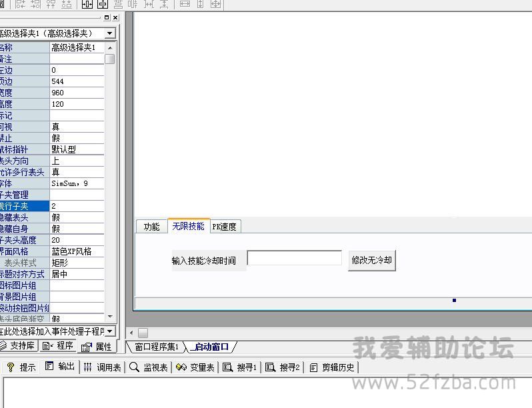532x408 pixels.
Task: Select the 输出 bottom tab
Action: [60, 366]
